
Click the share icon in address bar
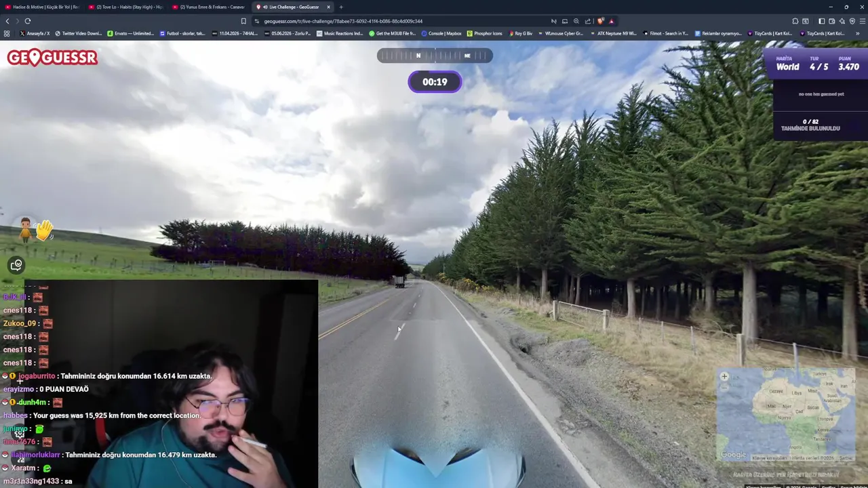coord(588,21)
